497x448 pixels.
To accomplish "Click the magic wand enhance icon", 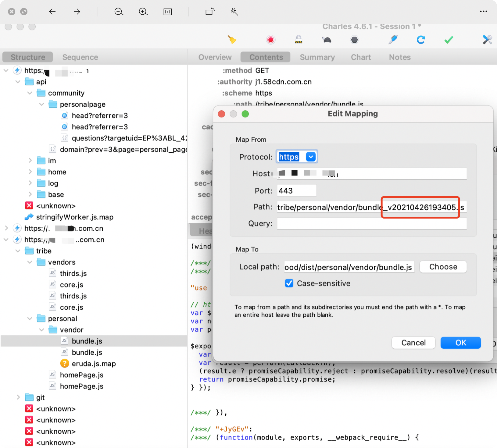I will pyautogui.click(x=234, y=12).
